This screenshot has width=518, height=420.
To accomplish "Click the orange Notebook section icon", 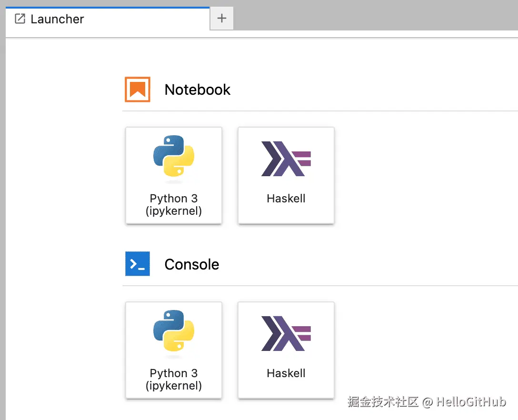I will (138, 90).
